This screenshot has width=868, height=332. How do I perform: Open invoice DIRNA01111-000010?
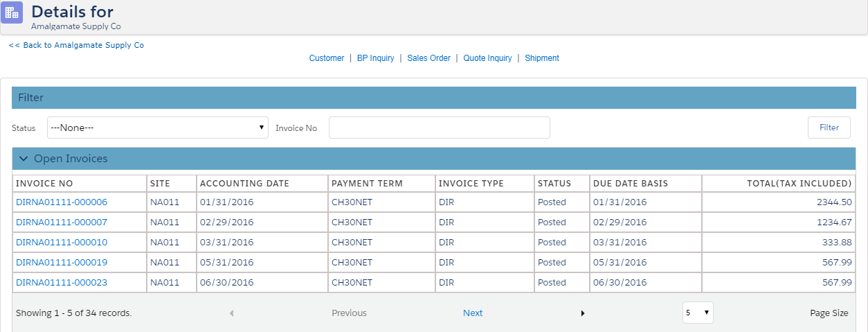coord(62,243)
